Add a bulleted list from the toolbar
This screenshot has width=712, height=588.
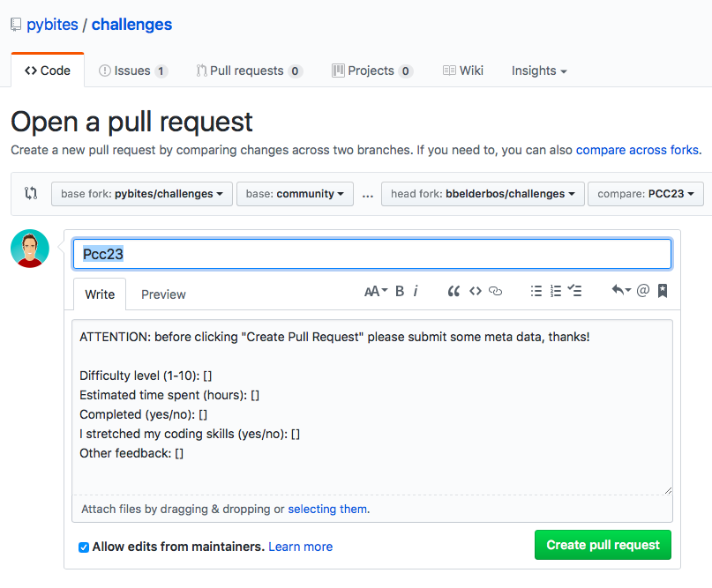[536, 291]
